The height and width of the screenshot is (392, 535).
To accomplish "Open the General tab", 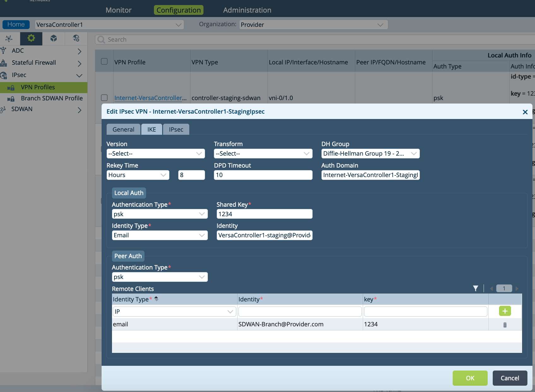I will coord(123,129).
